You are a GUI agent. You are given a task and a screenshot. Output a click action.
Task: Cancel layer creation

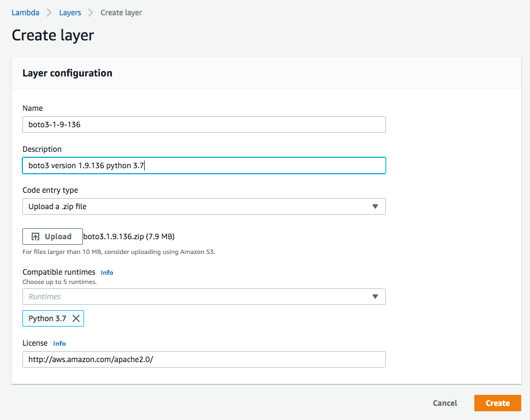(445, 403)
